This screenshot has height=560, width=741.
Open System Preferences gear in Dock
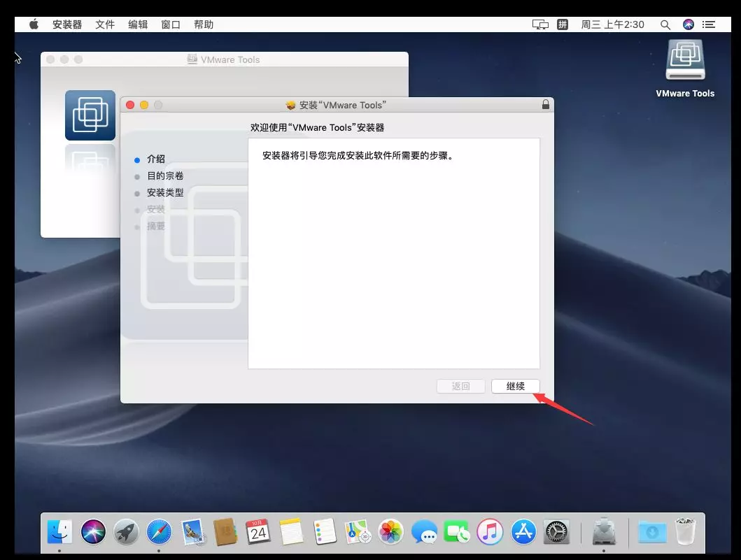tap(556, 531)
